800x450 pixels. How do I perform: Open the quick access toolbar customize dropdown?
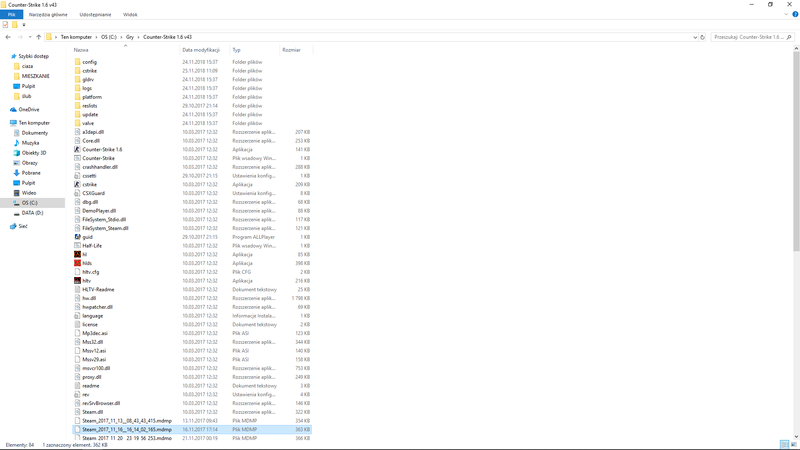point(24,25)
